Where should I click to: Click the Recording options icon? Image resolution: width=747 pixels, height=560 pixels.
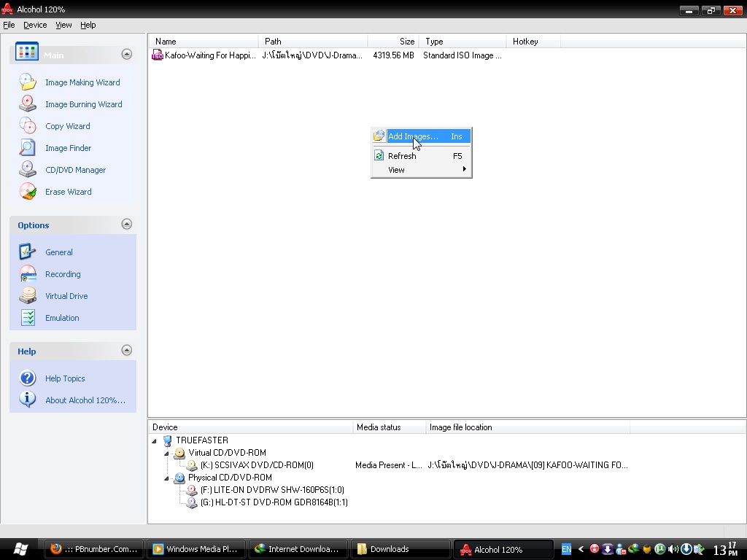(28, 274)
